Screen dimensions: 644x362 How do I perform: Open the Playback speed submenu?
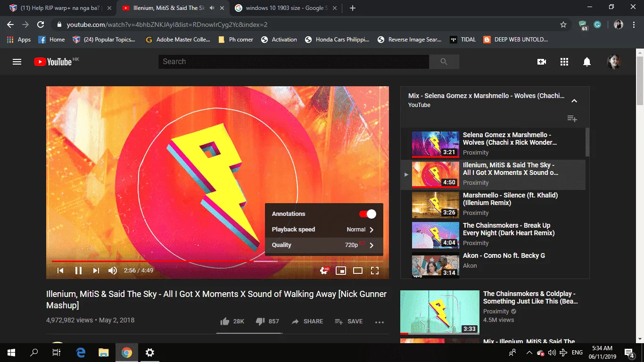[x=324, y=230]
